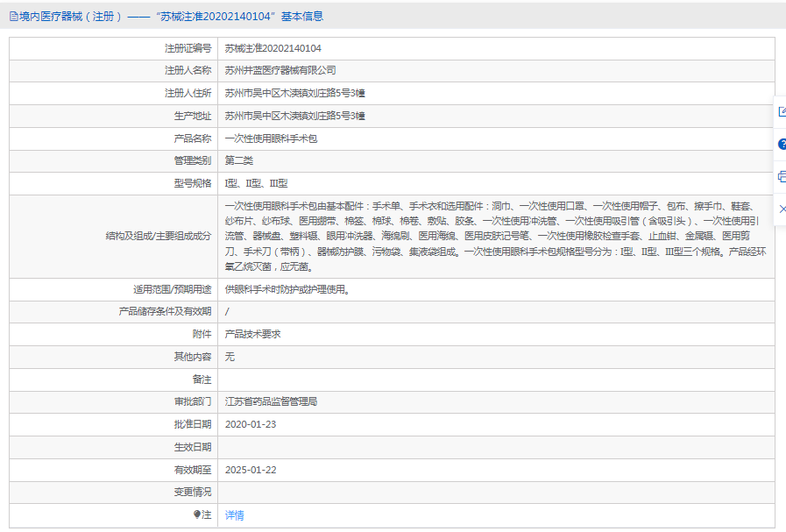The image size is (786, 532).
Task: Click management category value 第二类
Action: pos(239,160)
